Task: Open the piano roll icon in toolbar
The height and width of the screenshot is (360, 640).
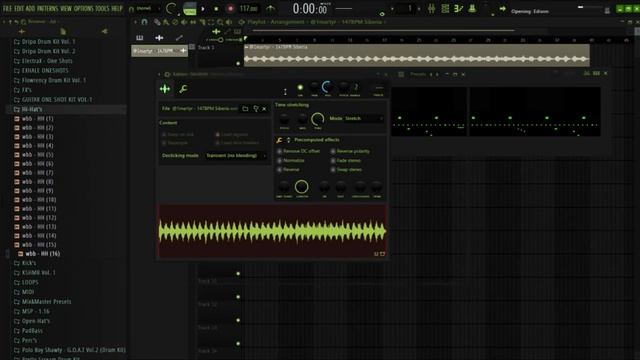Action: [x=458, y=9]
